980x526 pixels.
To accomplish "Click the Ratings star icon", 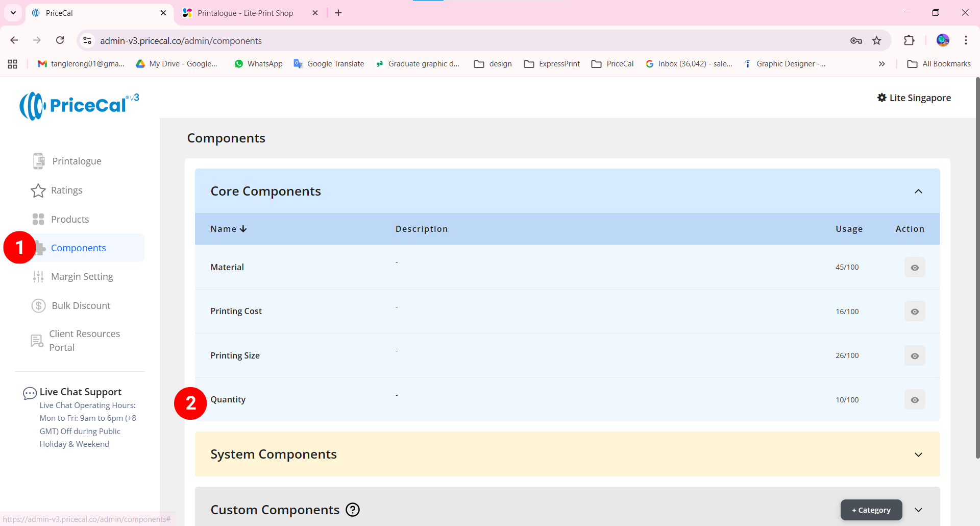I will tap(38, 190).
